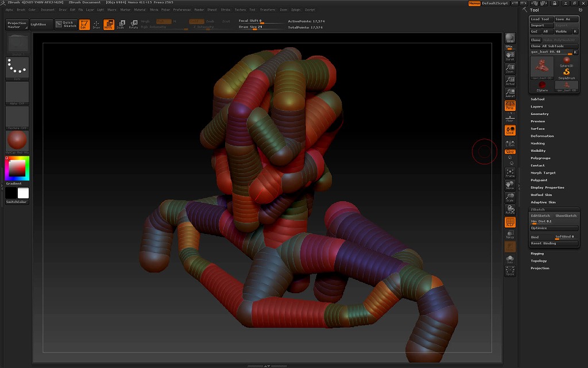Image resolution: width=588 pixels, height=368 pixels.
Task: Open the Render menu
Action: pyautogui.click(x=199, y=10)
